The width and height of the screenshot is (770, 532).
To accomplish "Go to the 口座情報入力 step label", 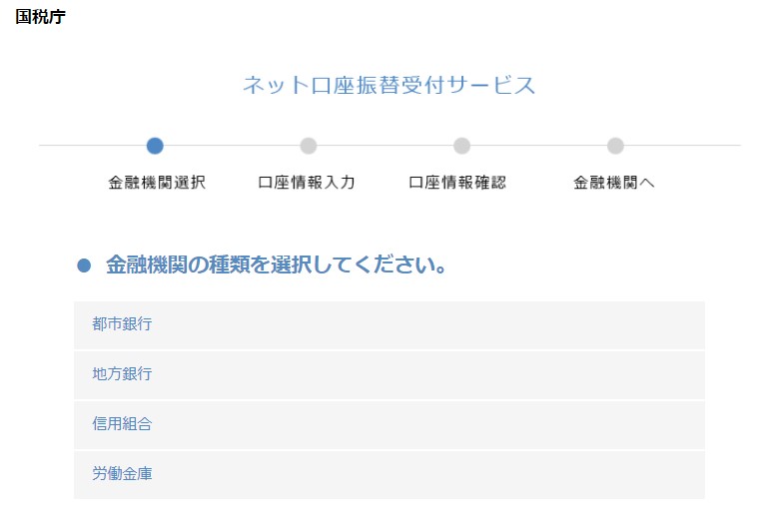I will point(307,183).
